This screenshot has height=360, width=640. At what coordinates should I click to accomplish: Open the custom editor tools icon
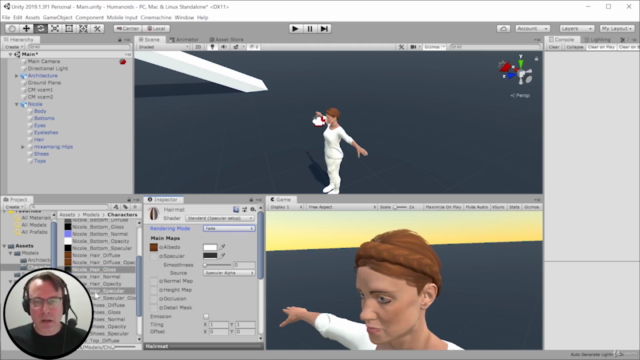coord(97,29)
